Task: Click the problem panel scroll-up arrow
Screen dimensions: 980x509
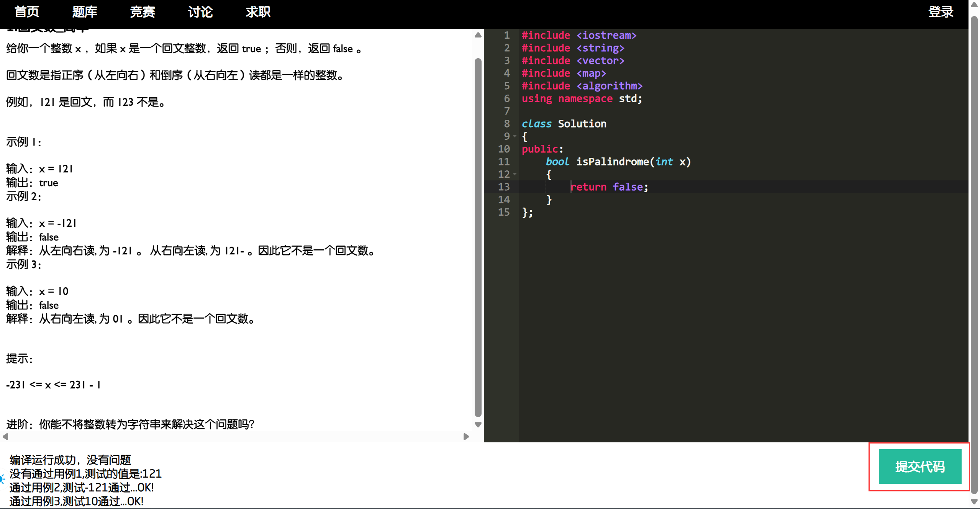Action: [478, 35]
